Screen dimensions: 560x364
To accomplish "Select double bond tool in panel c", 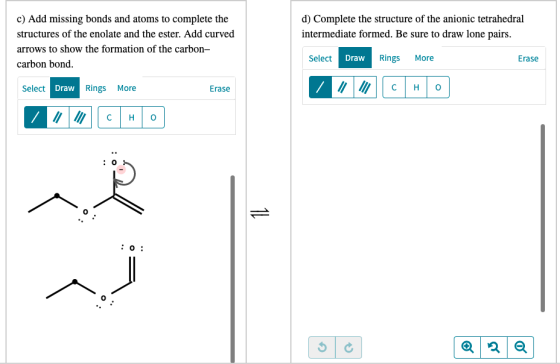I will click(x=58, y=117).
